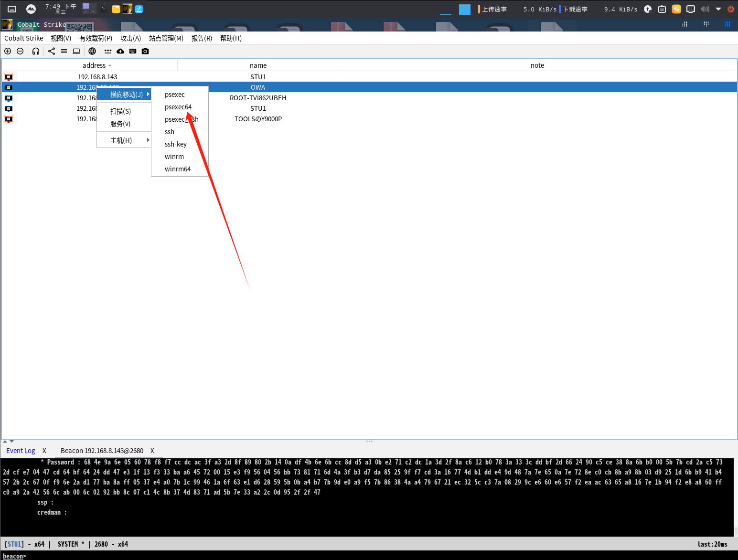Image resolution: width=738 pixels, height=560 pixels.
Task: Select psexec from lateral movement submenu
Action: (x=180, y=95)
